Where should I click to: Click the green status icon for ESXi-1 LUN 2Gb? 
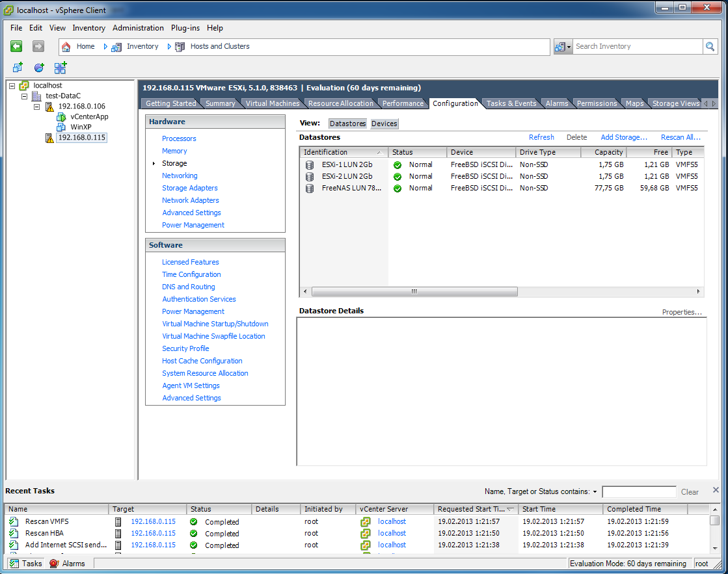[x=398, y=164]
